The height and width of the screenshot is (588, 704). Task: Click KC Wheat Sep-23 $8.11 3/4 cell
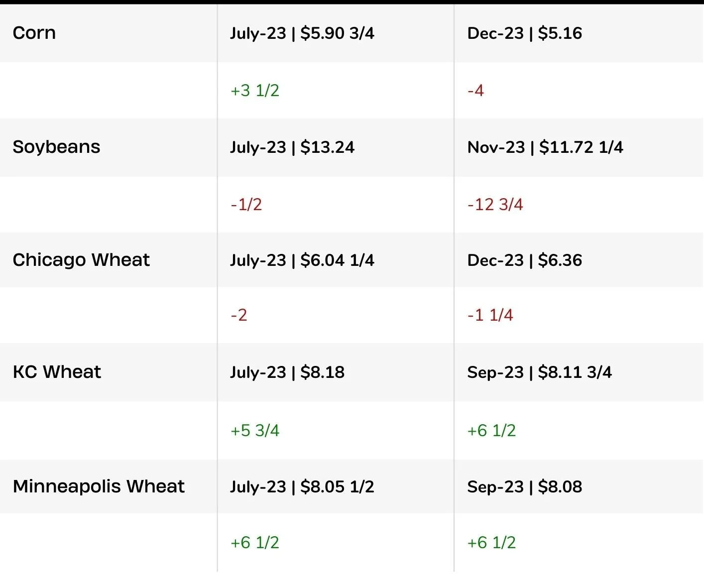coord(540,372)
